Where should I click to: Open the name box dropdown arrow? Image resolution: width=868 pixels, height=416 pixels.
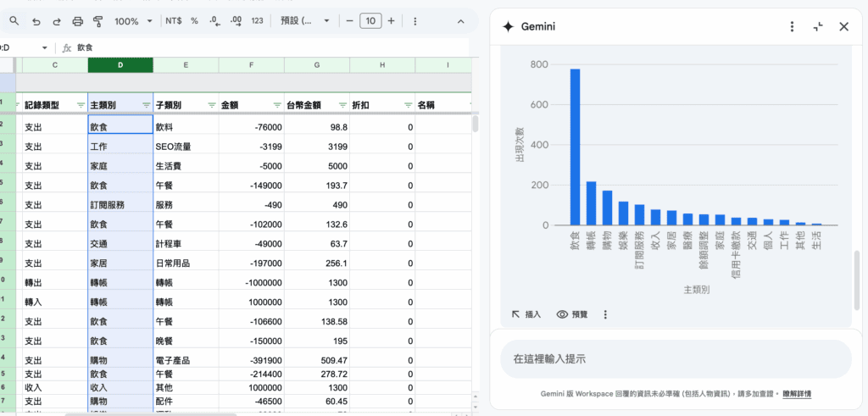[44, 48]
